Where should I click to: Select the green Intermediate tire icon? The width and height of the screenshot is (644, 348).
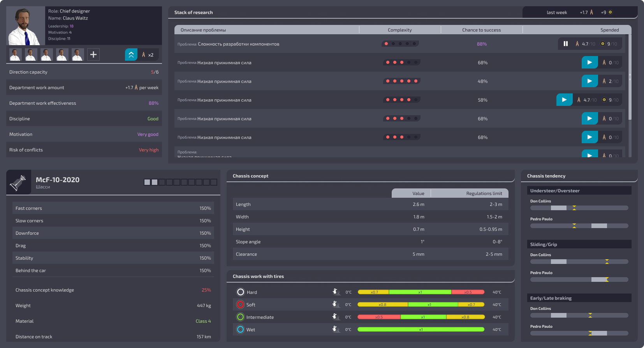(240, 317)
